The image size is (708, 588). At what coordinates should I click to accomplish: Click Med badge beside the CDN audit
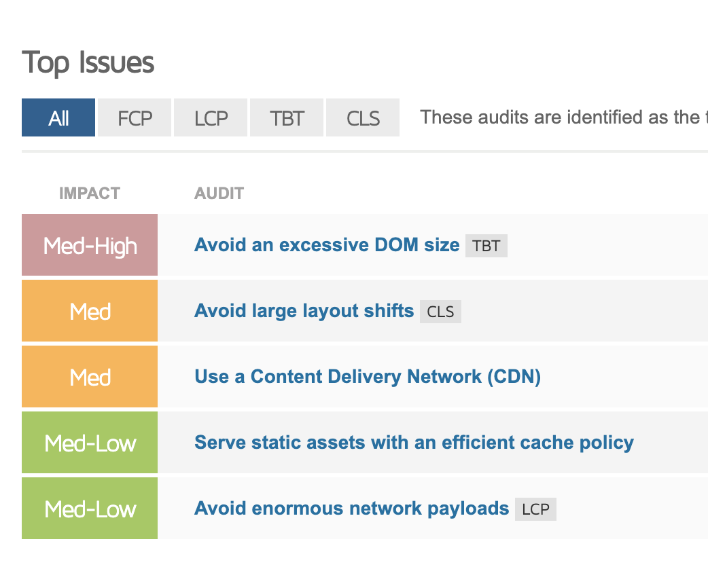pos(90,377)
